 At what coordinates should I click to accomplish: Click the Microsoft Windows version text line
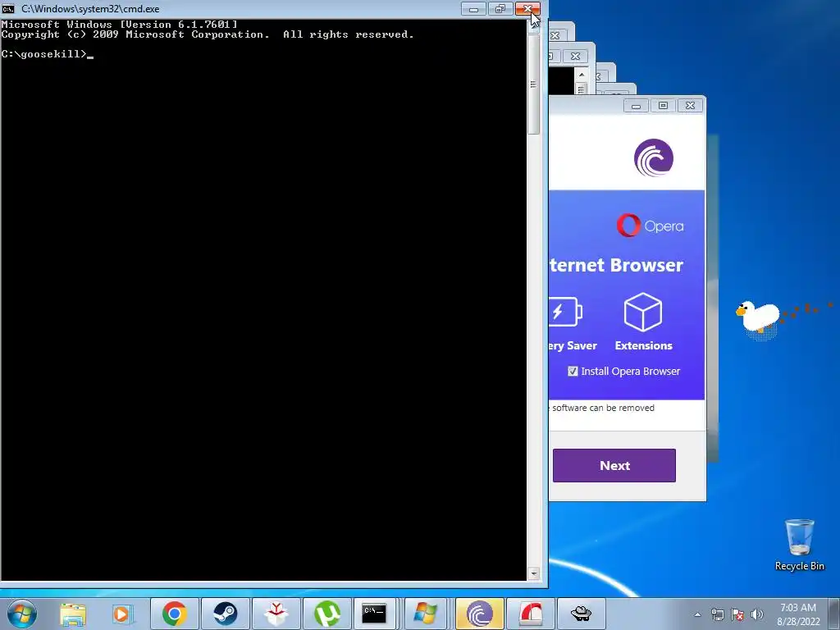[120, 24]
